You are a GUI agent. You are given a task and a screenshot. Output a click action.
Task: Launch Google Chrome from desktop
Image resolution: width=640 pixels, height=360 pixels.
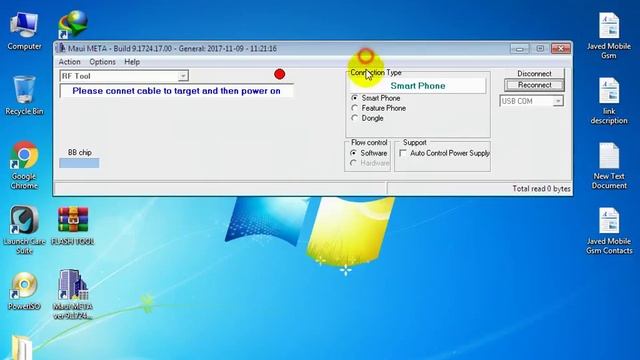point(24,165)
